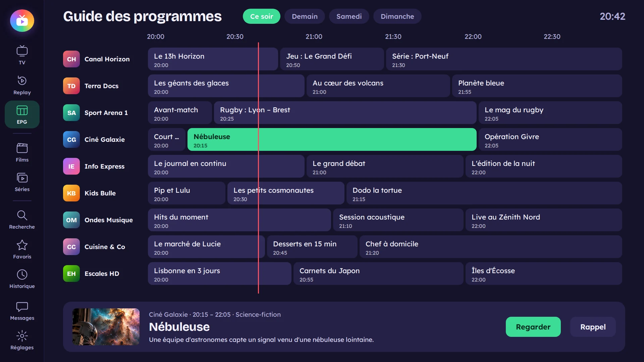Screen dimensions: 644x362
Task: Open the Favoris star icon
Action: pos(22,245)
